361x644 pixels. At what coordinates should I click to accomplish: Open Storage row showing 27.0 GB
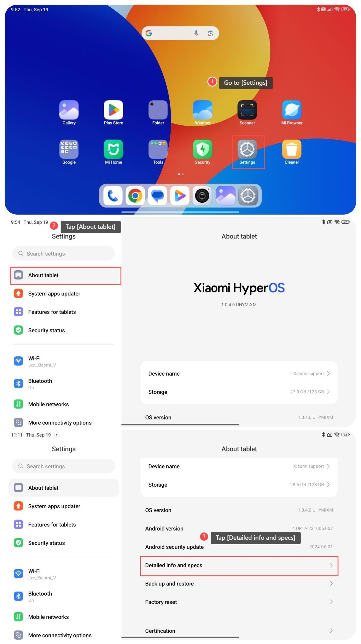tap(239, 392)
